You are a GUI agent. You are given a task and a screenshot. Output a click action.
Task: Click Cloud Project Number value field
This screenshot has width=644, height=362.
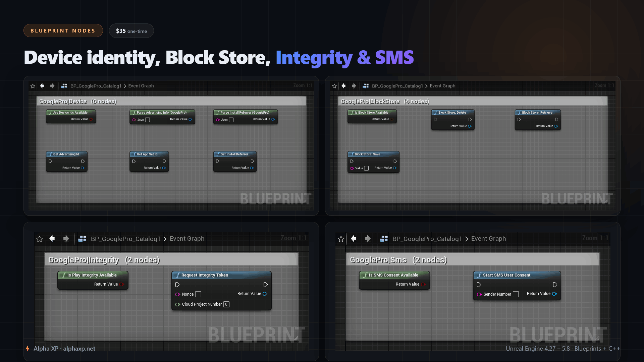click(226, 304)
